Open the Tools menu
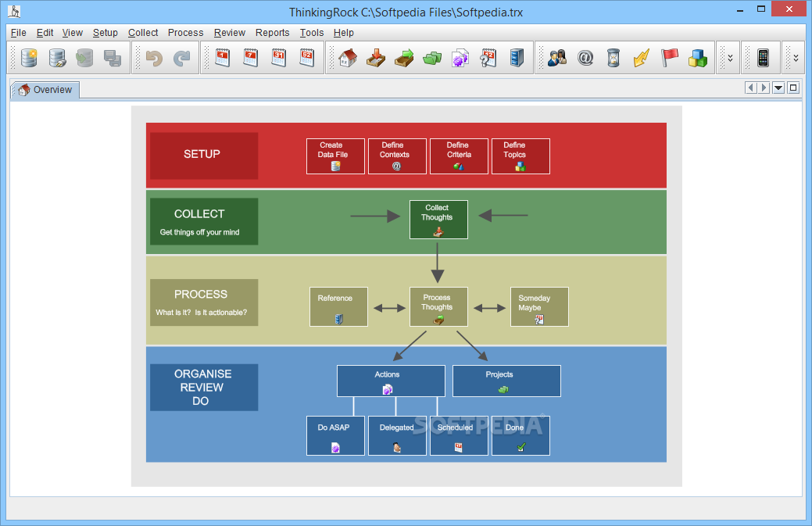812x526 pixels. [x=312, y=33]
